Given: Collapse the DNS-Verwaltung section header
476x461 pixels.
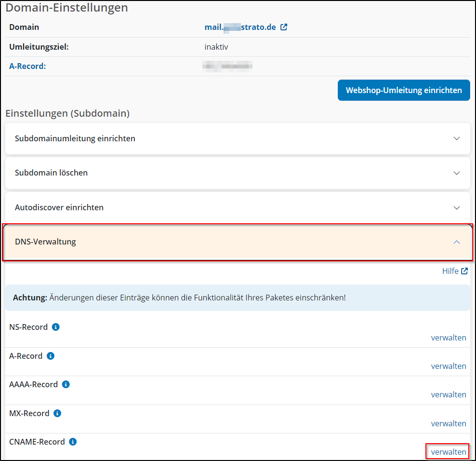Looking at the screenshot, I should (x=238, y=242).
